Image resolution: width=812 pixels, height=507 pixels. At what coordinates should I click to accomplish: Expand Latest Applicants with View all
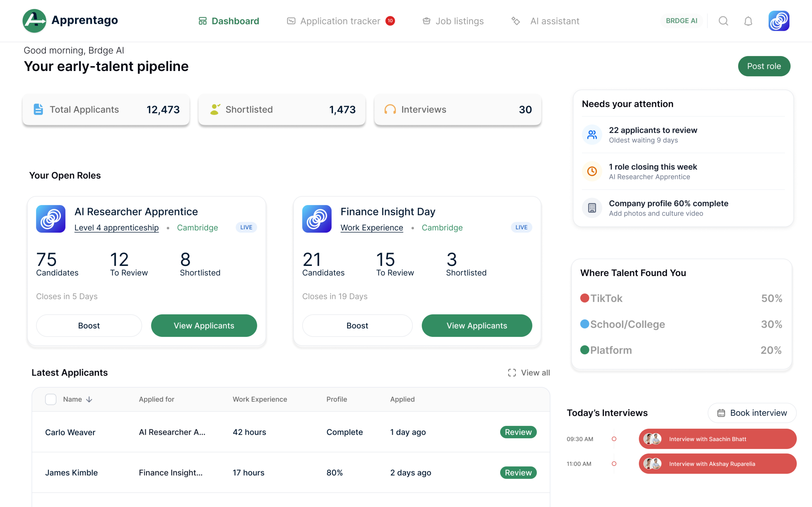point(529,373)
